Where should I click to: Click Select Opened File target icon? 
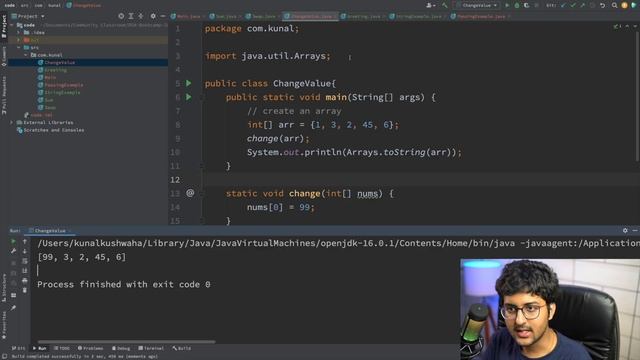121,16
